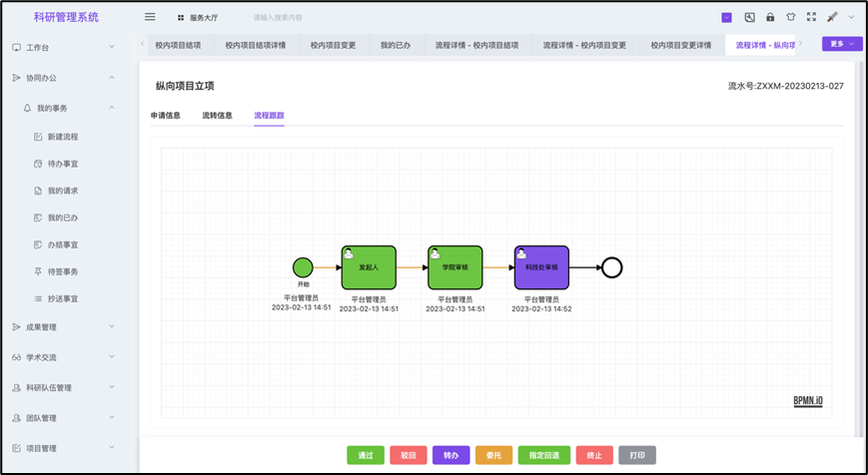Click the fullscreen expand icon
The width and height of the screenshot is (868, 475).
click(x=811, y=17)
